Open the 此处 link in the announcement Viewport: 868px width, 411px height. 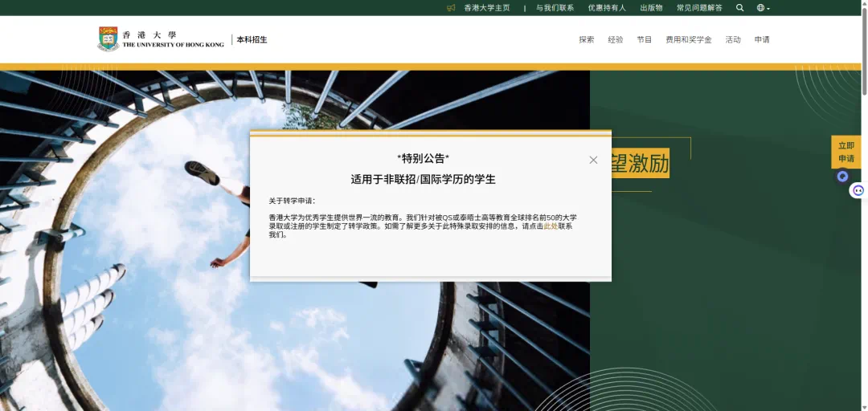[551, 226]
